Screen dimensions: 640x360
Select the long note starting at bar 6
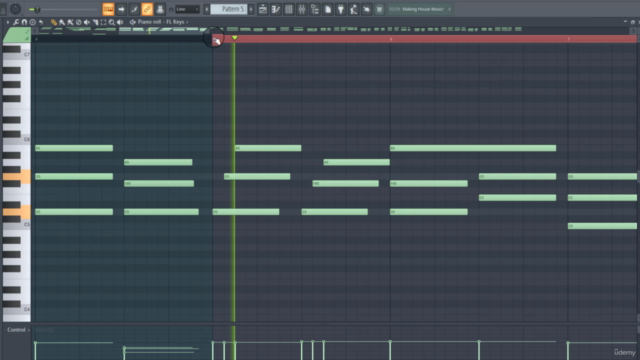473,148
